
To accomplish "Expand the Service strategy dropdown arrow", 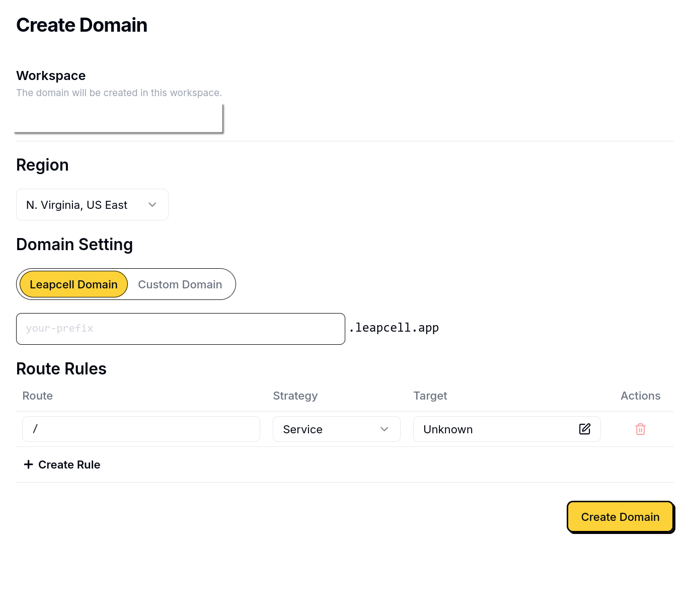I will (x=385, y=429).
